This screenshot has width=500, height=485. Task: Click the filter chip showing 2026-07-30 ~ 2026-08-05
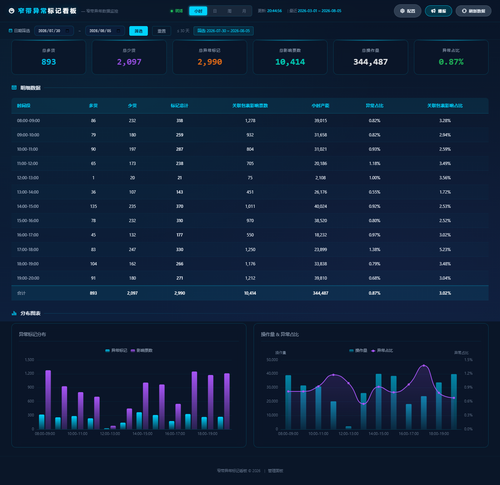point(223,31)
